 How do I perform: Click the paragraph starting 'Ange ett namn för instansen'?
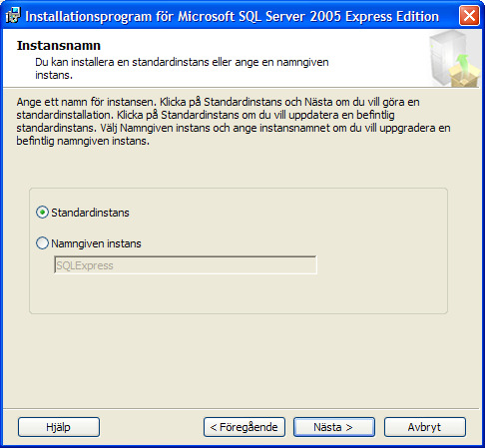(x=234, y=121)
